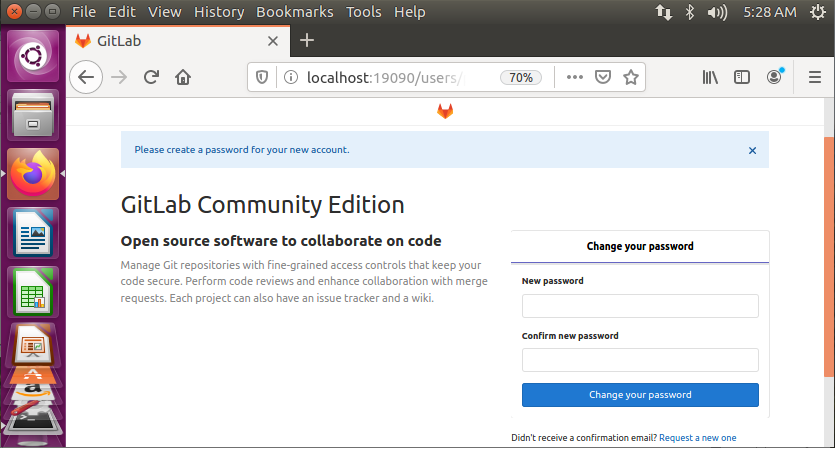Open the Library bookmarks icon

click(x=710, y=77)
